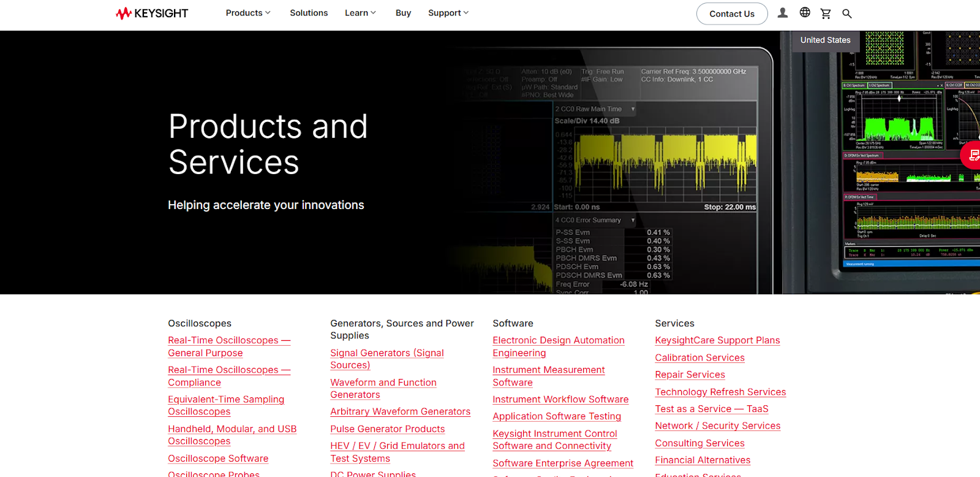Open the Repair Services link

690,375
